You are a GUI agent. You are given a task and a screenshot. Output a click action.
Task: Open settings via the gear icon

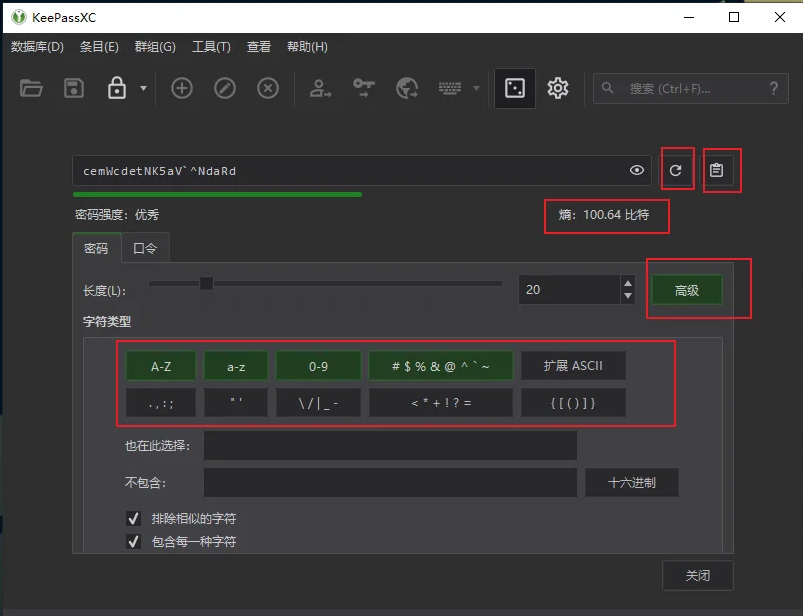point(558,89)
